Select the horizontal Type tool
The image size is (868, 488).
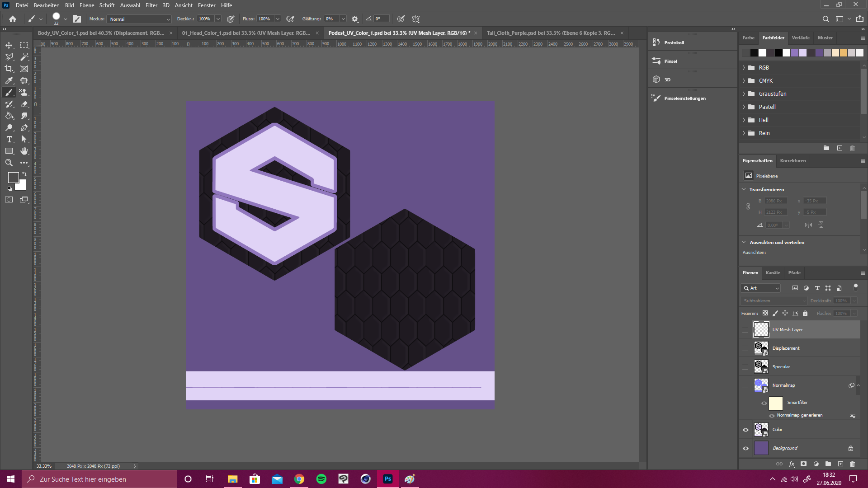[x=9, y=139]
